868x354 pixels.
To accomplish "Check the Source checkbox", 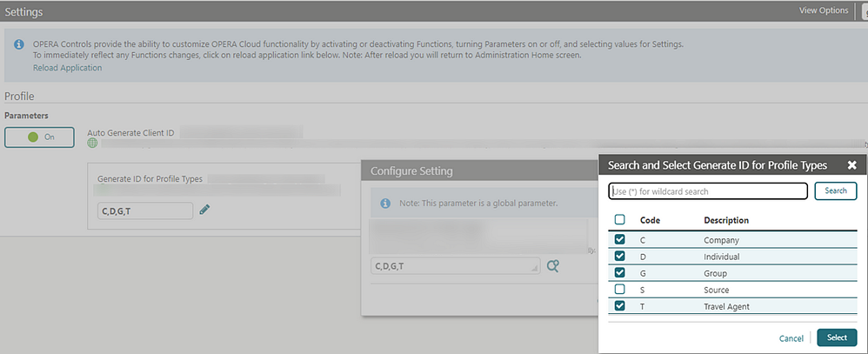I will coord(620,289).
